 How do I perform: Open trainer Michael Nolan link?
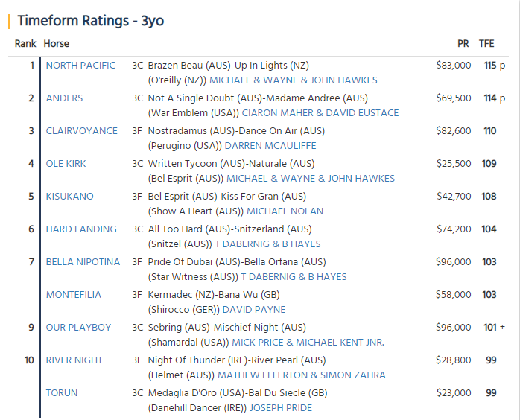tap(285, 211)
